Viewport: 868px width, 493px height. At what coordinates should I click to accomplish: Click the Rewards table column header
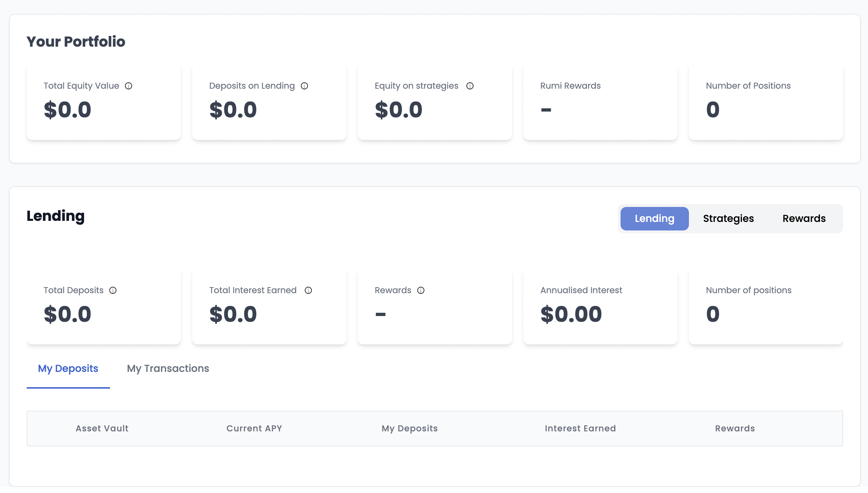(x=735, y=429)
